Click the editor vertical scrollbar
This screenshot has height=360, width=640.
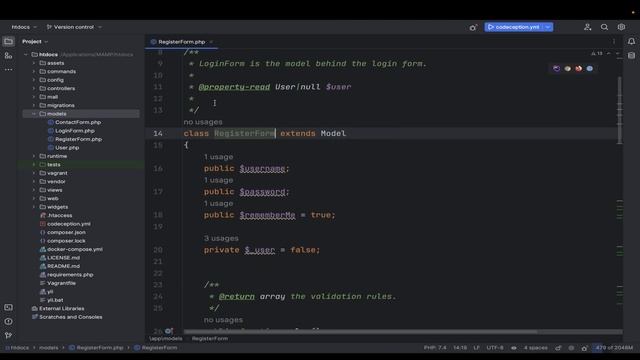(x=620, y=110)
